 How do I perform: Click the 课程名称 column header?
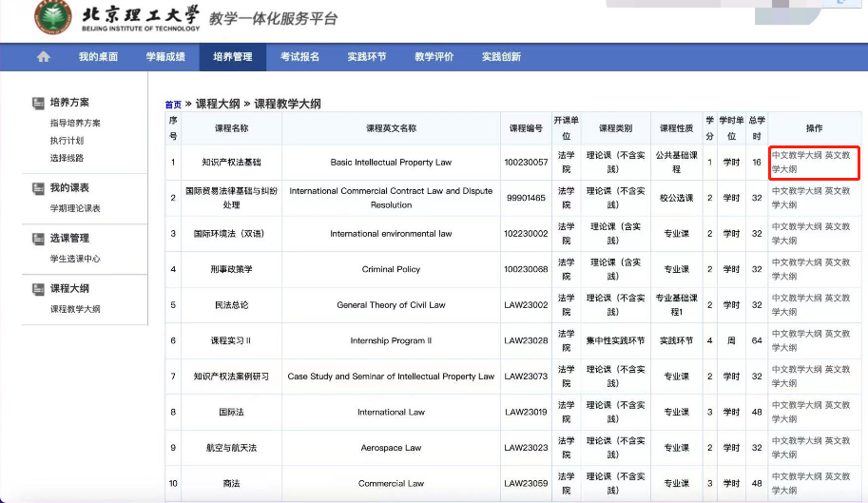(x=231, y=128)
